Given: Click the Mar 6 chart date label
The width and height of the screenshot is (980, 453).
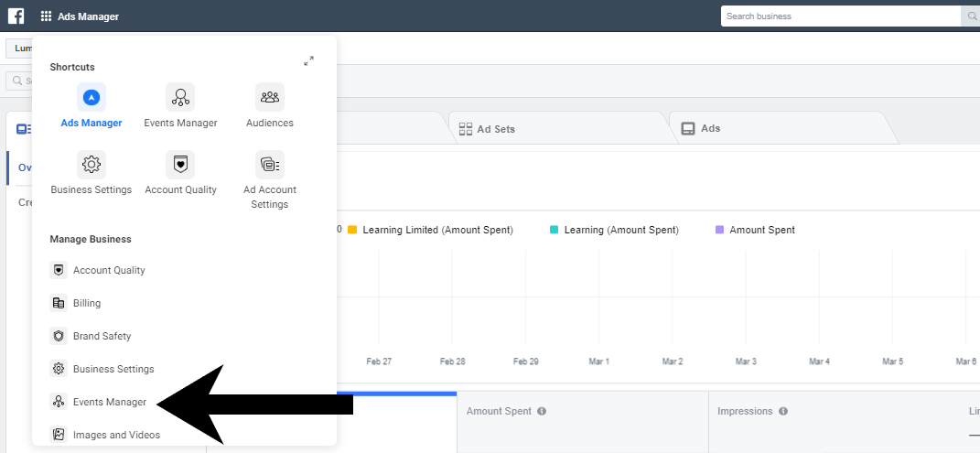Looking at the screenshot, I should (x=965, y=361).
